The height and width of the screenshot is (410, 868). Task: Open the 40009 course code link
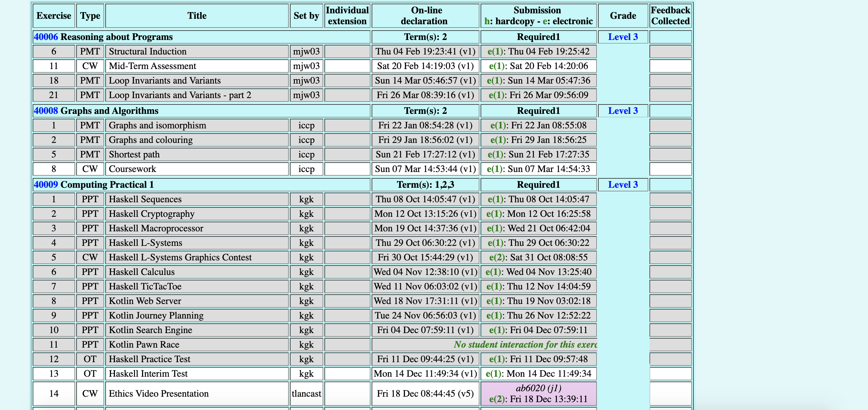(46, 184)
